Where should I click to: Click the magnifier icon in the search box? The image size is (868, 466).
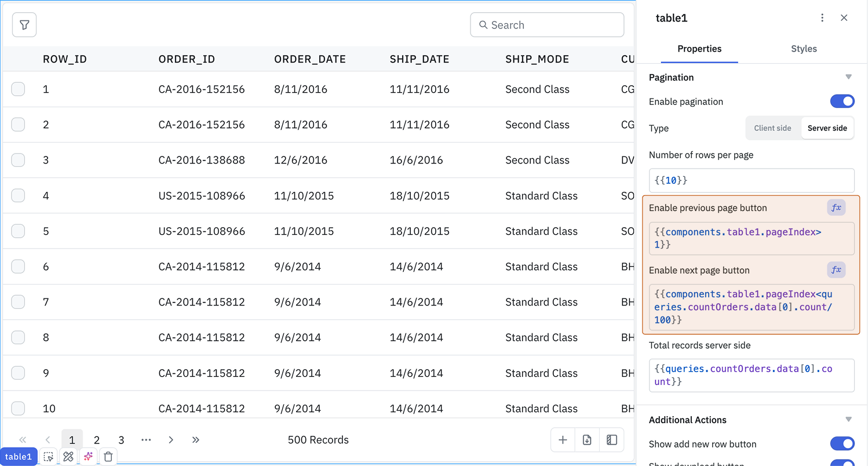point(483,25)
